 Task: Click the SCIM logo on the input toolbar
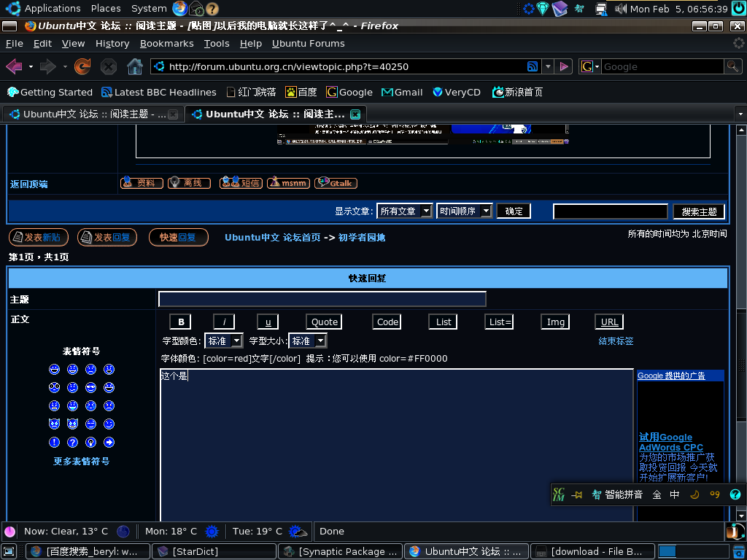(559, 494)
